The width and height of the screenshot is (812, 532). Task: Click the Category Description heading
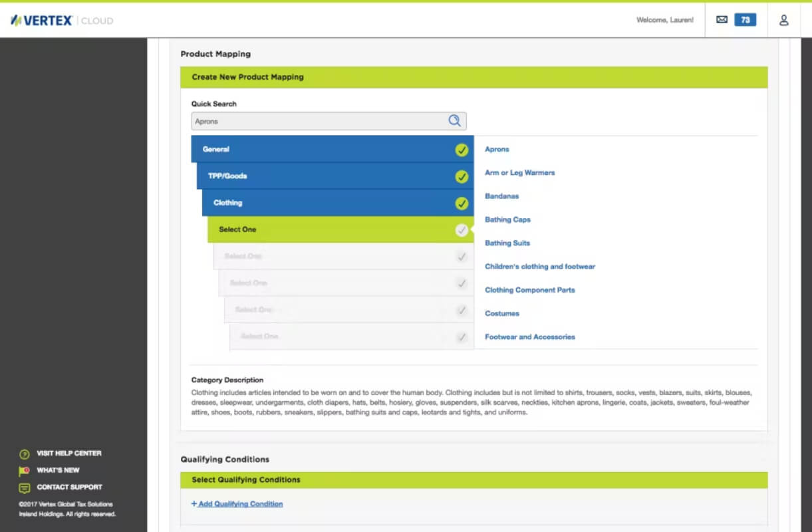pos(227,380)
